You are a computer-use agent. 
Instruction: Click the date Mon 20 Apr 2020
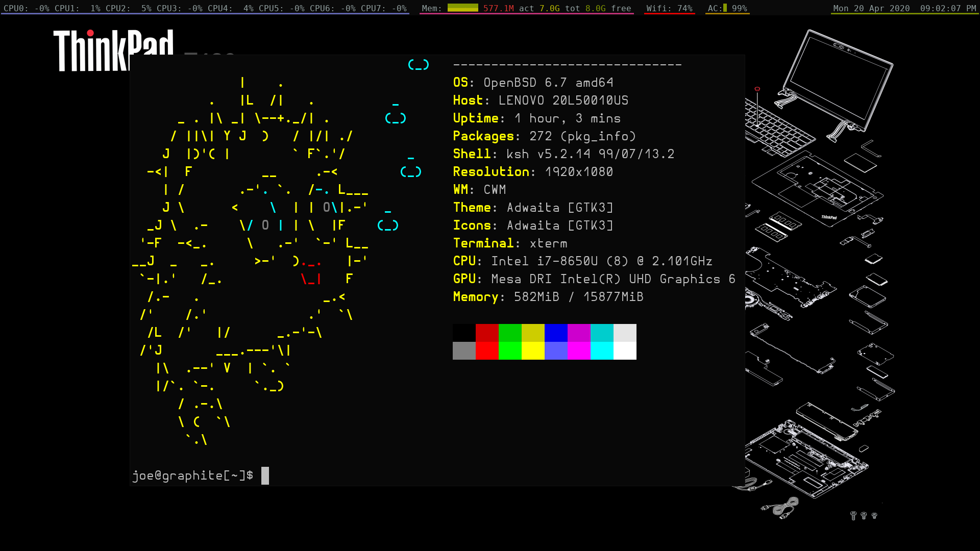point(871,8)
